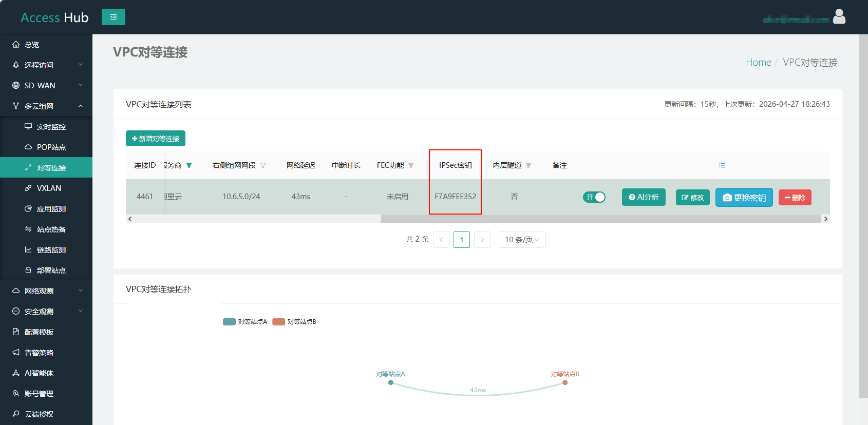868x425 pixels.
Task: Click 删除 button for row 4461
Action: [795, 198]
